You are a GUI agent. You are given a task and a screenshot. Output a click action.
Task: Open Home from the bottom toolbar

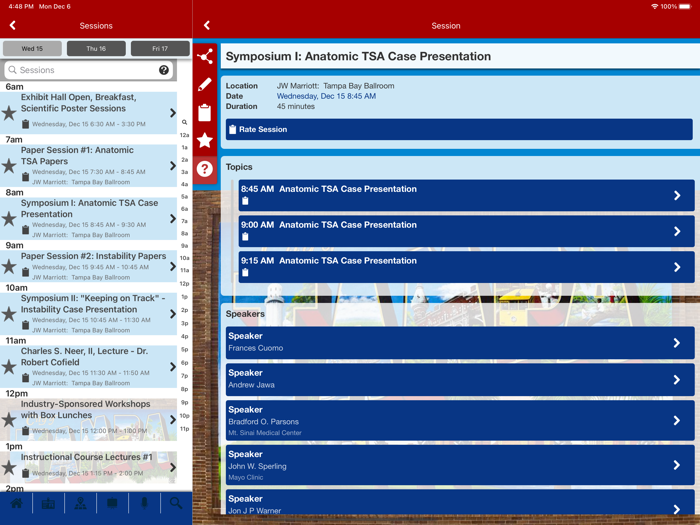[16, 504]
